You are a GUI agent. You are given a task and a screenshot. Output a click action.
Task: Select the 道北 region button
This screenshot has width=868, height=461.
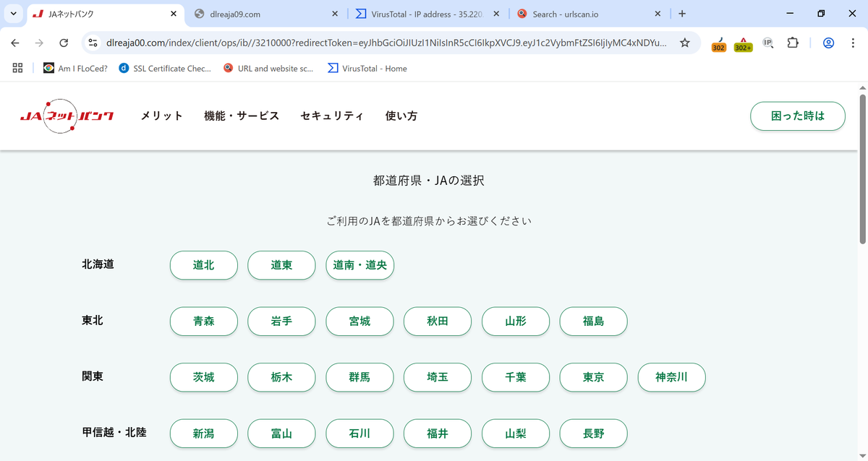click(204, 265)
